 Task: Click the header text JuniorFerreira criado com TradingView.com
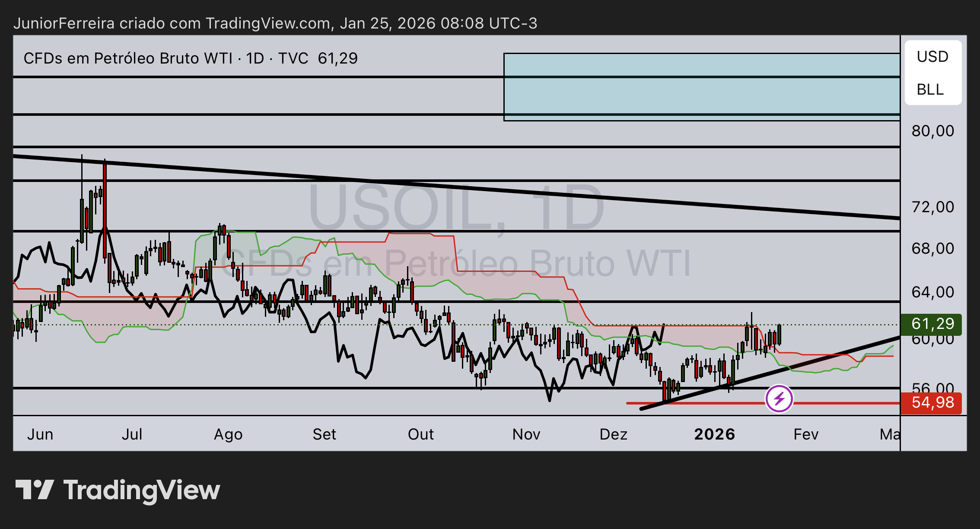pyautogui.click(x=172, y=23)
